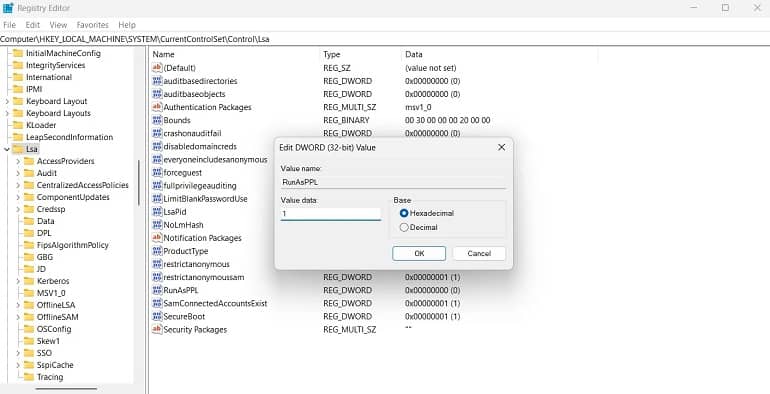Open the Edit menu

[x=32, y=25]
